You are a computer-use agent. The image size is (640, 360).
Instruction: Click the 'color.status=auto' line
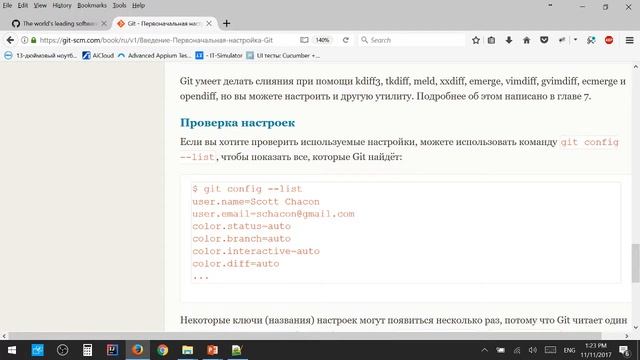(x=242, y=226)
